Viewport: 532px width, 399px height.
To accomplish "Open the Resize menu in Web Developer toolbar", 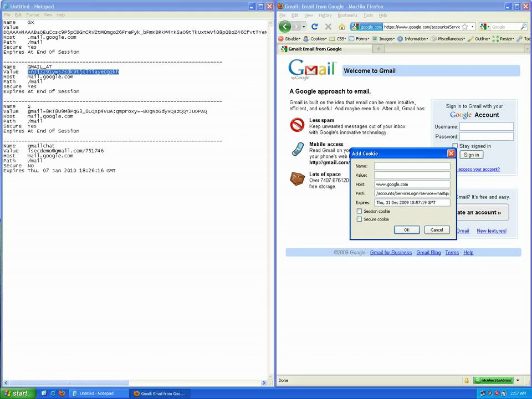I will point(503,39).
